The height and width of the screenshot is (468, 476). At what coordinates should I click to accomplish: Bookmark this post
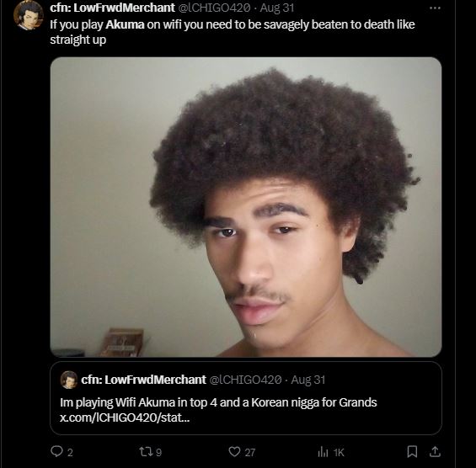pyautogui.click(x=412, y=451)
